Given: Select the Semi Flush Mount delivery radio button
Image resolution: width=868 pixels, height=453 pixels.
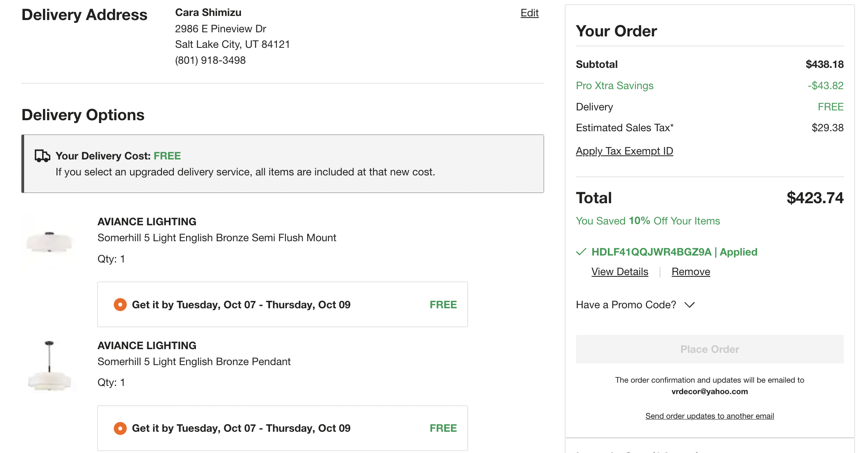Looking at the screenshot, I should click(120, 305).
